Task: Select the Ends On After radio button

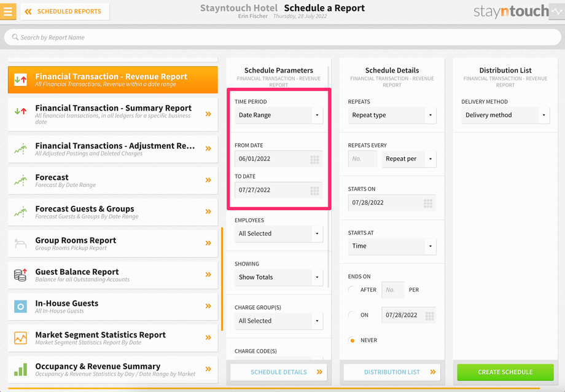Action: (x=352, y=290)
